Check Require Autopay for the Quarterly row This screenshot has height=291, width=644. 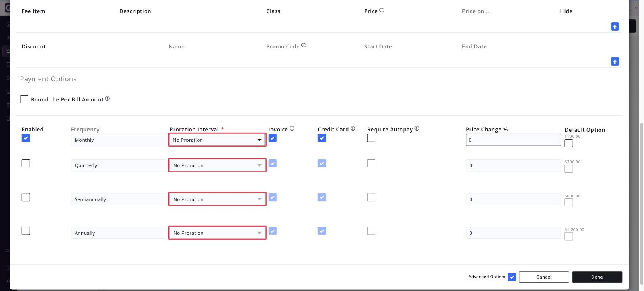(x=371, y=163)
